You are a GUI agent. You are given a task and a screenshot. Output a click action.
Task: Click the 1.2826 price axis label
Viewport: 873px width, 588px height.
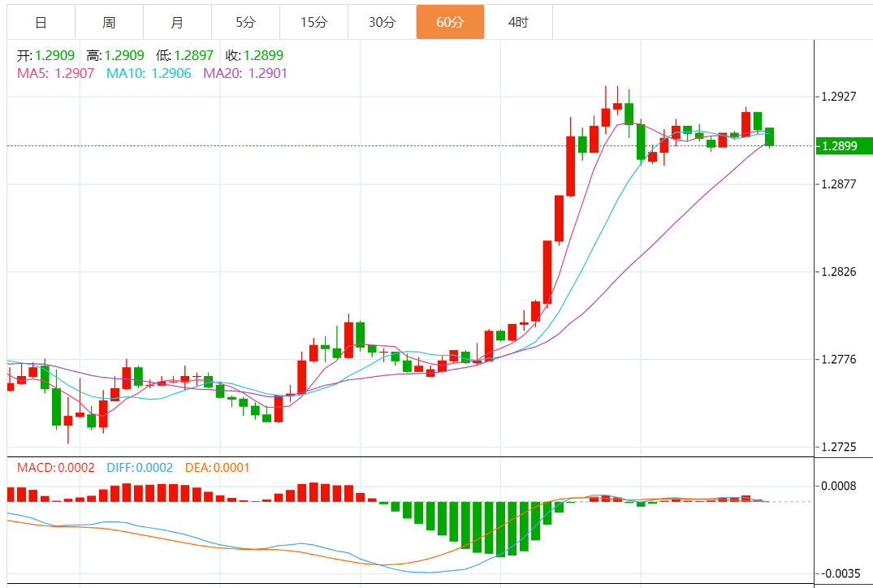pos(839,272)
